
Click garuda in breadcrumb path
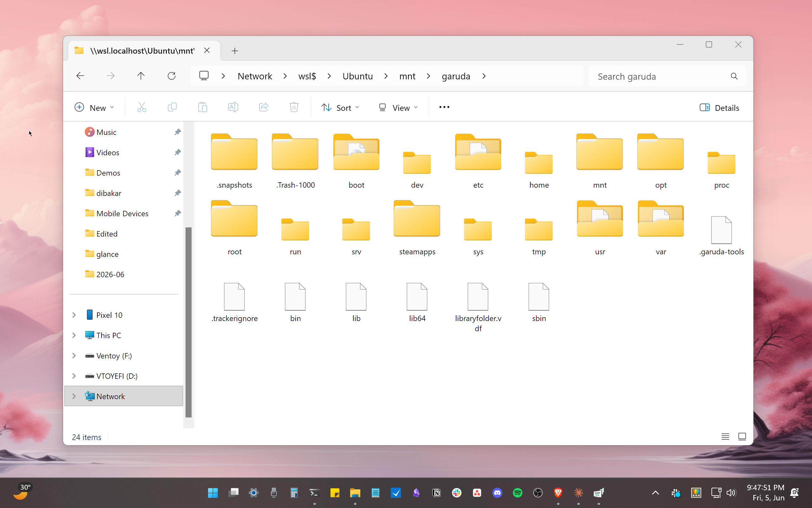tap(456, 76)
